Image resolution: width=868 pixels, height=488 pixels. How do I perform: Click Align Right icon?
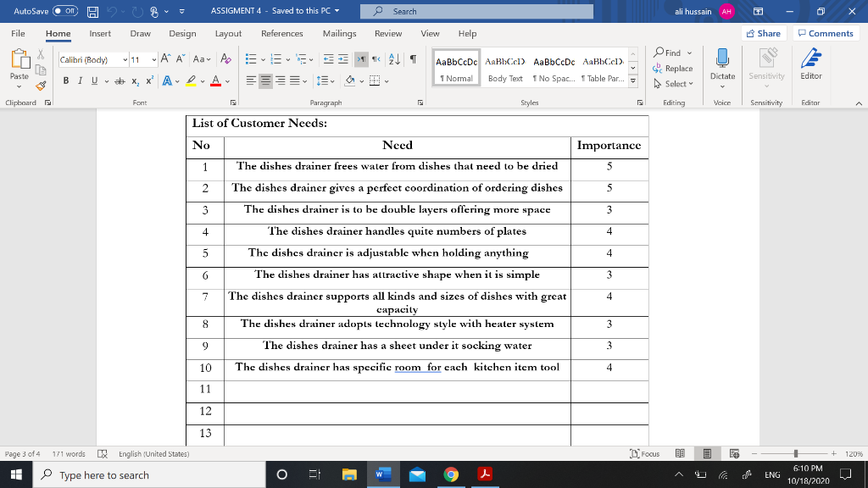(x=281, y=81)
